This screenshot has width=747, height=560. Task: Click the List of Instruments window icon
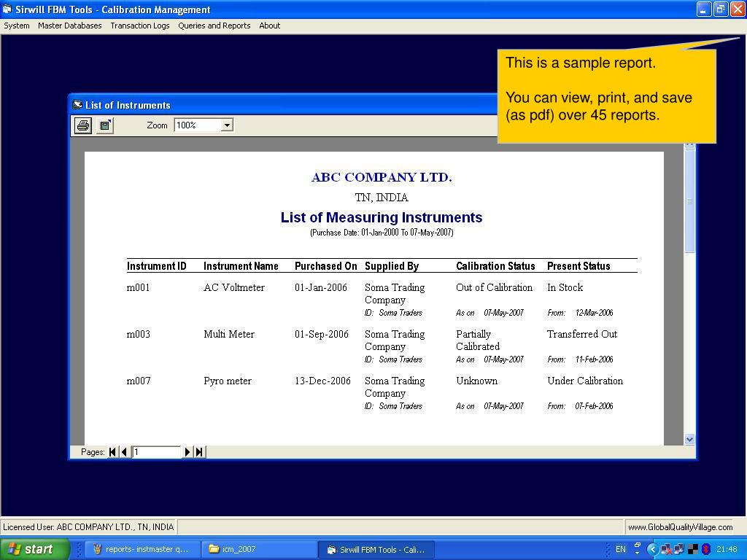pos(77,105)
